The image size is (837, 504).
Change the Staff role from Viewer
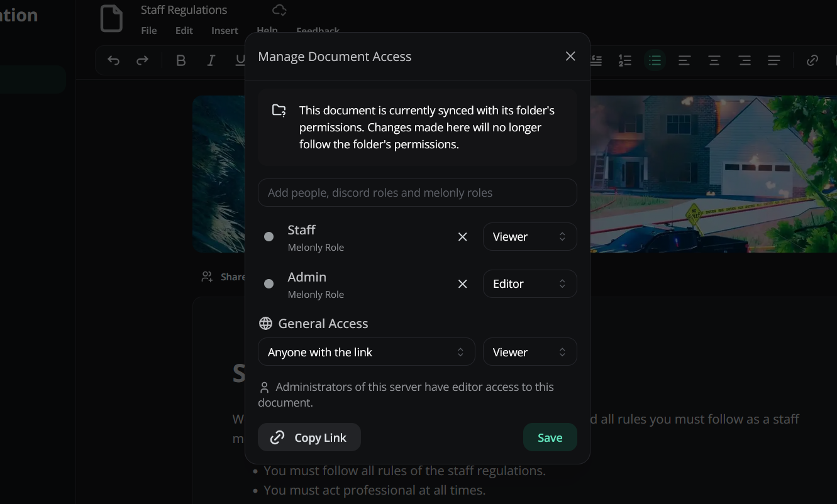tap(529, 236)
